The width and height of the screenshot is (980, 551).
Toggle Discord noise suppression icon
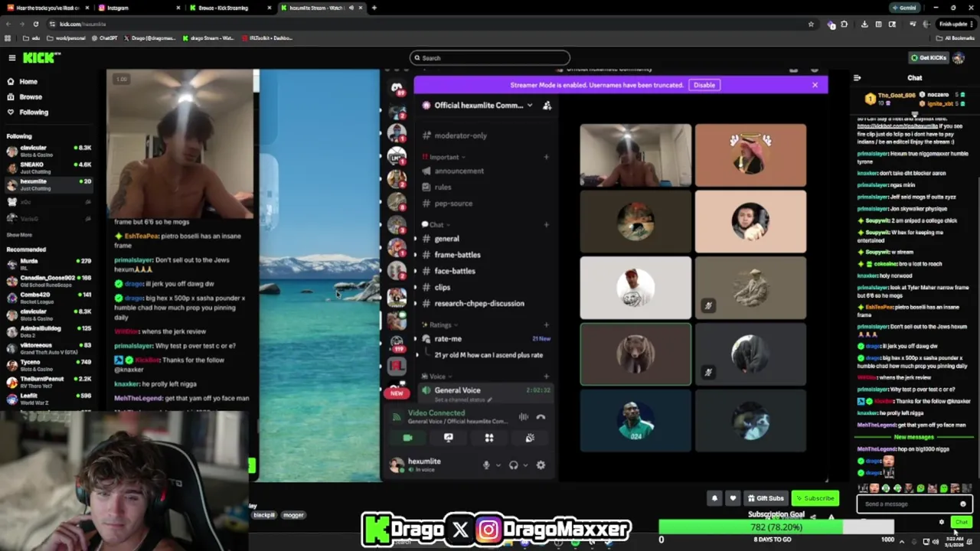(524, 417)
